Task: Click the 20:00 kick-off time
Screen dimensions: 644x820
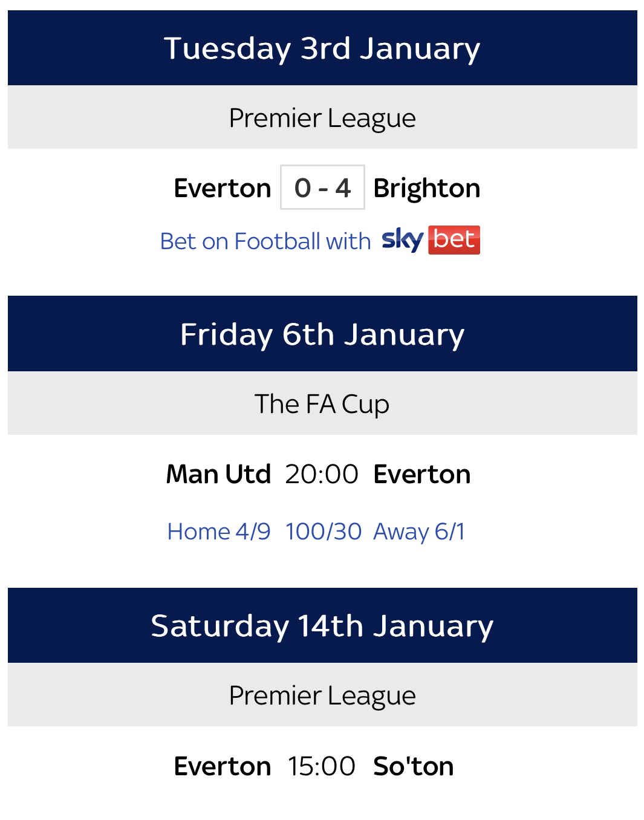Action: coord(322,474)
